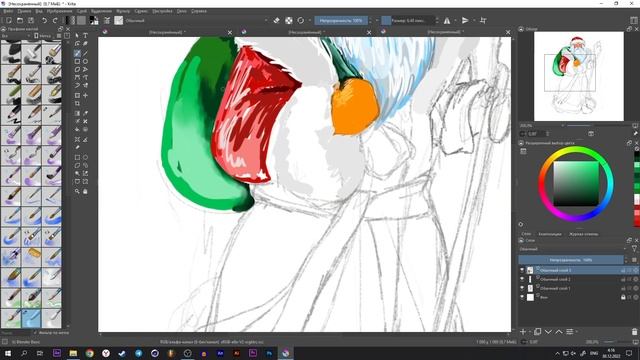Select the Rectangle shape tool
Screen dimensions: 640x360
pyautogui.click(x=77, y=61)
